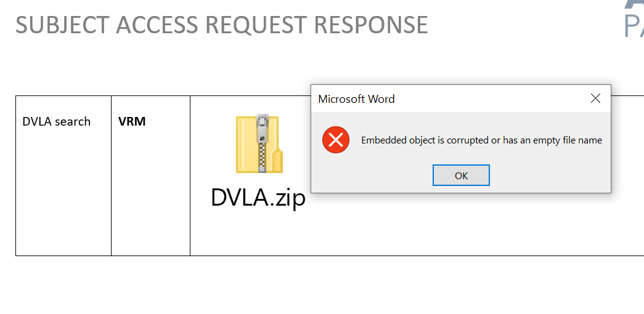
Task: Click the word RESPONSE in the heading
Action: [x=371, y=25]
